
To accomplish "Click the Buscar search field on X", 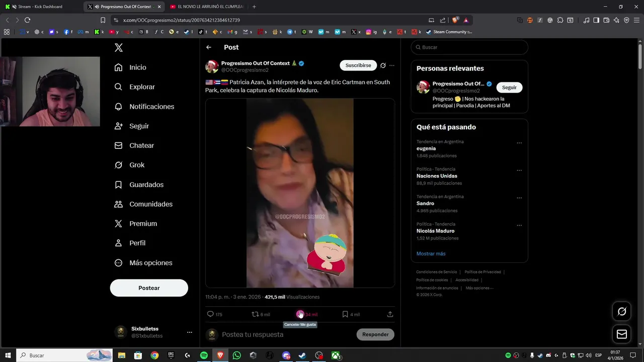I will (469, 47).
